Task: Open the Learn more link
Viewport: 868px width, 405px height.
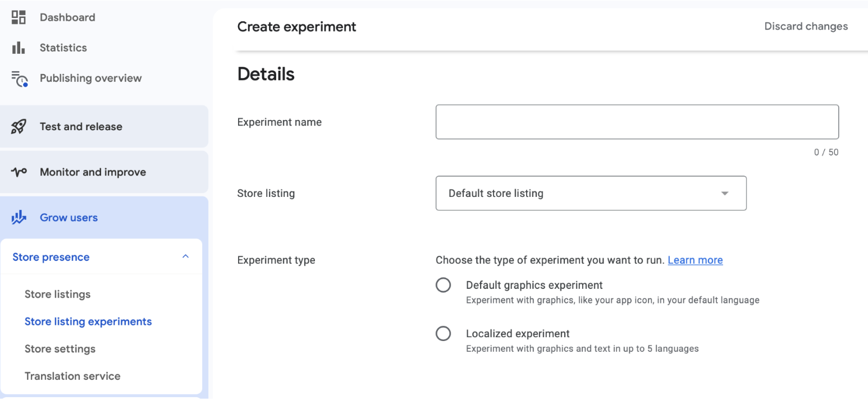Action: click(x=695, y=260)
